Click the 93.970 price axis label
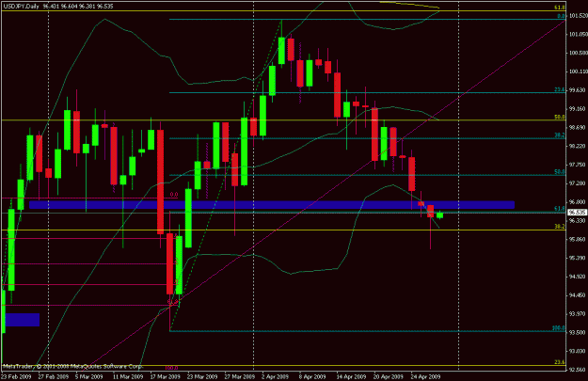This screenshot has width=588, height=381. (x=578, y=314)
